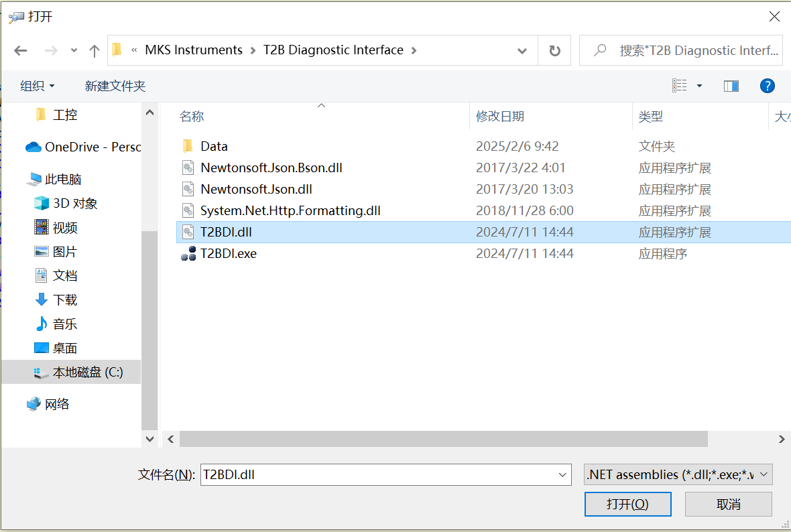
Task: Refresh the current folder view
Action: (x=554, y=50)
